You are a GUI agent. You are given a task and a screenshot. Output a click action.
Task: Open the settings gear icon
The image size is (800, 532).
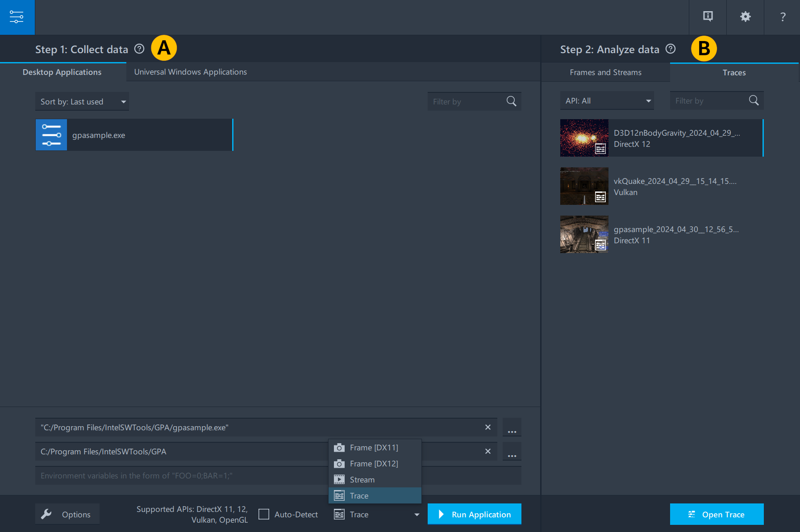click(x=745, y=17)
